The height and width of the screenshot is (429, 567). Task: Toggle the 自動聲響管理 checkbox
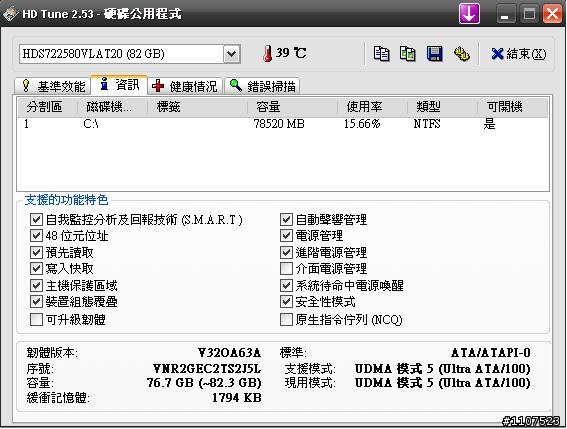pos(286,219)
